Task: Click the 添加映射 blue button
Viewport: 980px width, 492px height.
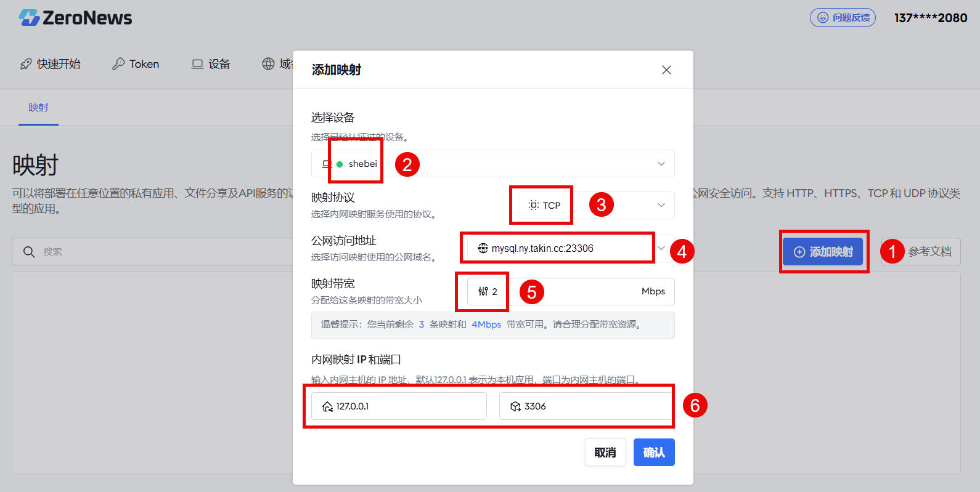Action: point(823,252)
